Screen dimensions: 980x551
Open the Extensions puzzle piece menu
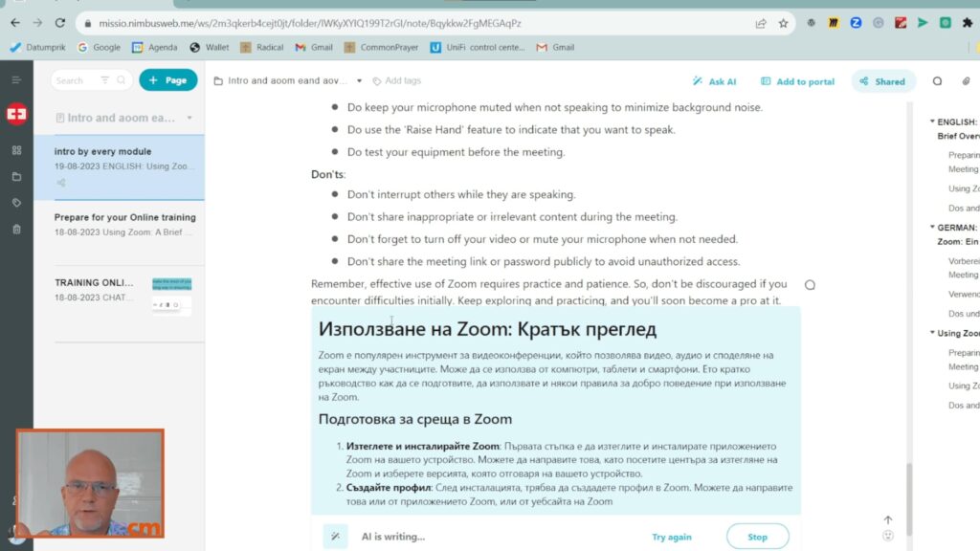[968, 23]
